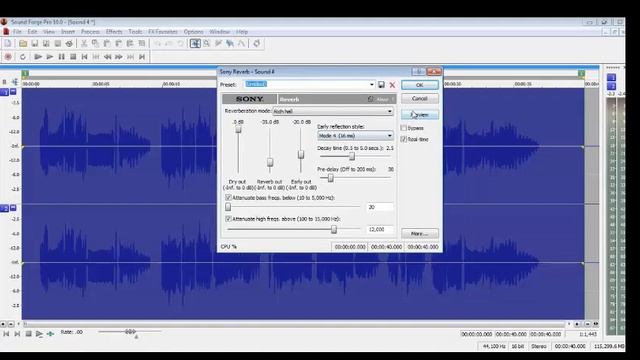The image size is (640, 360).
Task: Open the Edit menu
Action: [32, 31]
